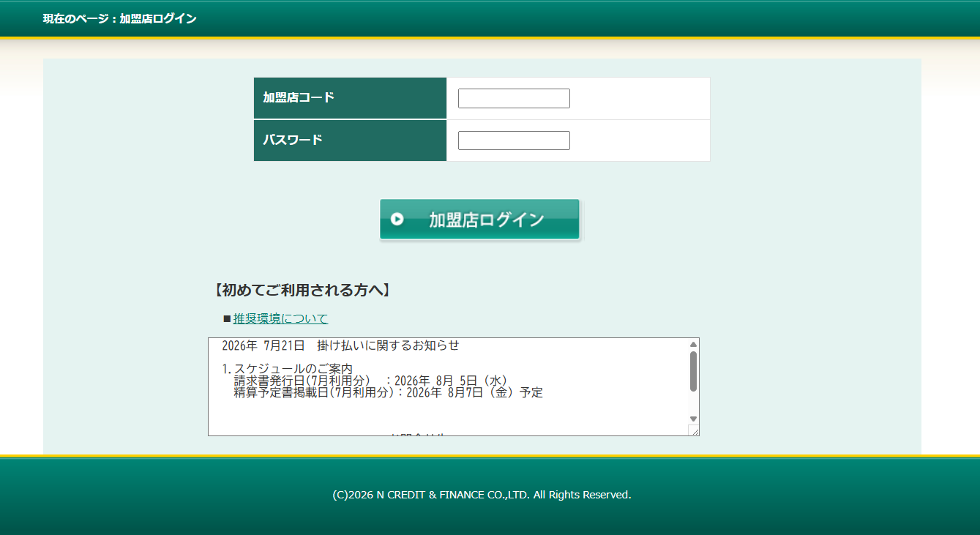
Task: Click the 1. スケジュールのご案内 line
Action: click(287, 369)
